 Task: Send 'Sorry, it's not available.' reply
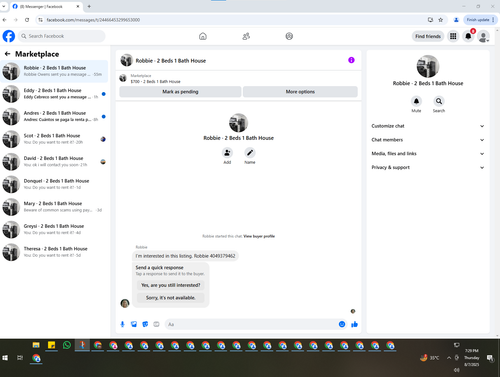click(171, 298)
